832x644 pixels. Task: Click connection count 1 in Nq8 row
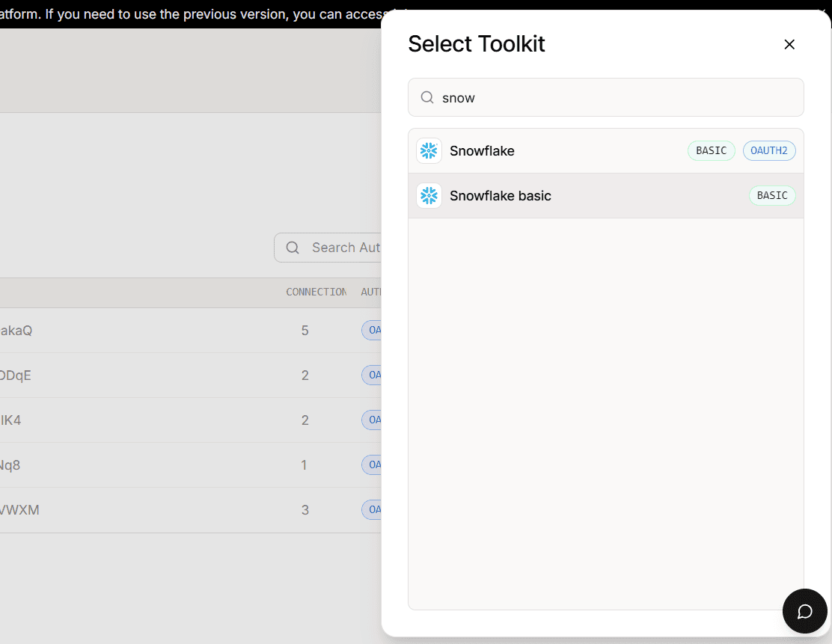(304, 465)
